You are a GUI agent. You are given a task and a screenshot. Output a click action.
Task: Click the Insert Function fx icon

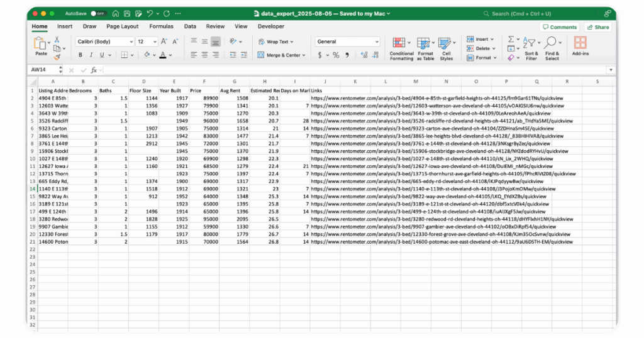(94, 70)
